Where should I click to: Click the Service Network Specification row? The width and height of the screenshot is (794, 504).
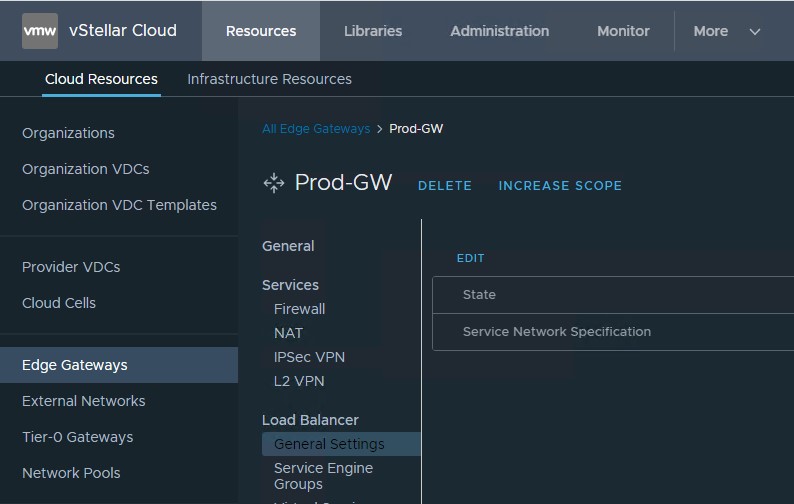click(x=557, y=332)
